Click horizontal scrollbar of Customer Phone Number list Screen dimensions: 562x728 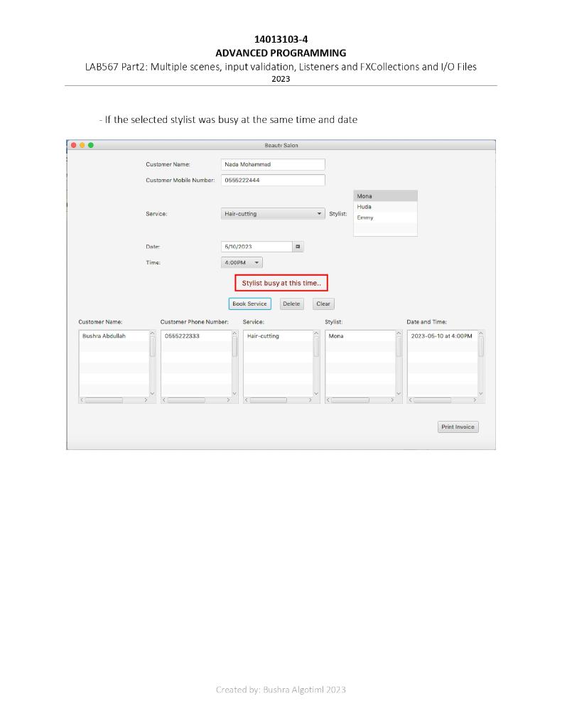(x=196, y=400)
